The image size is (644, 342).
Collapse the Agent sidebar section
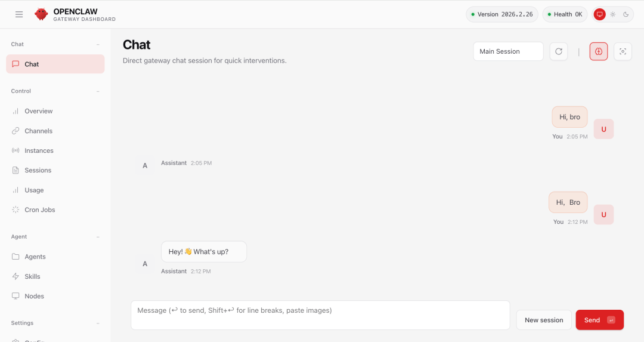98,237
